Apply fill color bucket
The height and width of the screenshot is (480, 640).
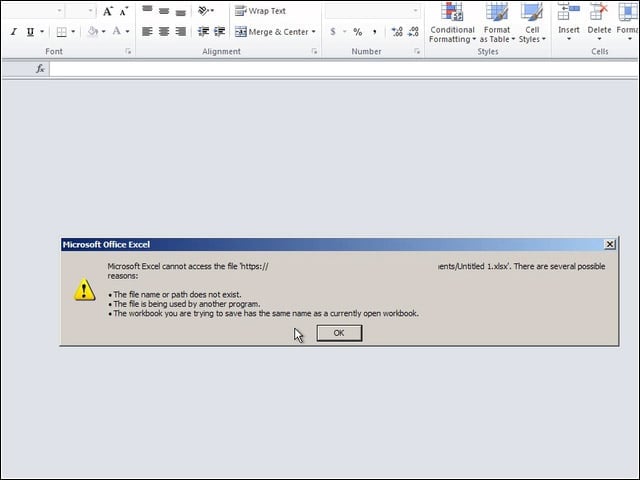pos(93,32)
